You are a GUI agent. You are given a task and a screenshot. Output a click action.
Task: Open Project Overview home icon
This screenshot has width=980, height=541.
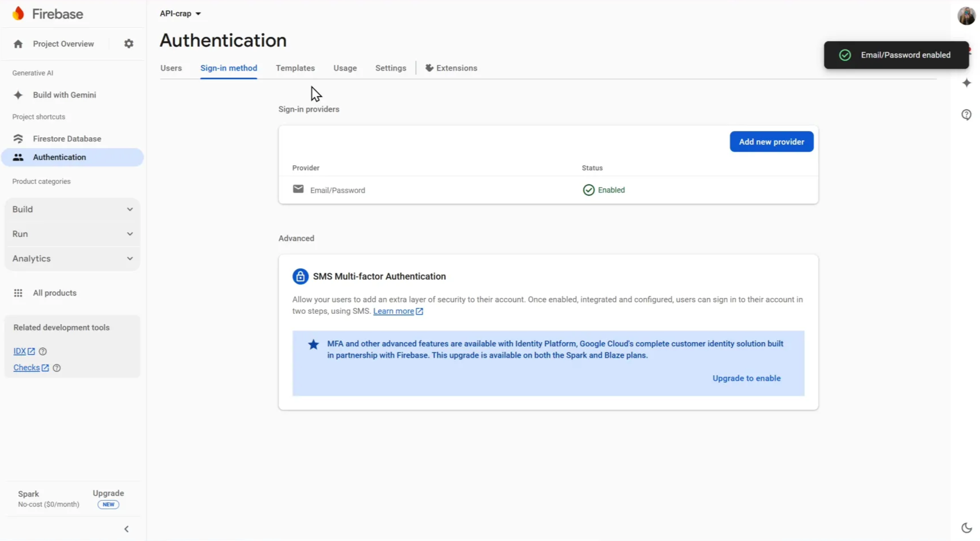(18, 44)
